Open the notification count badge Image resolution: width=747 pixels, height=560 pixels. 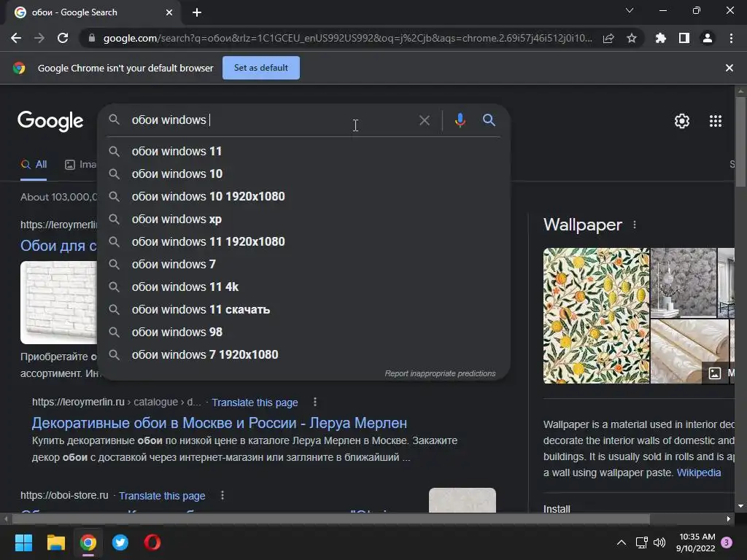(x=727, y=542)
